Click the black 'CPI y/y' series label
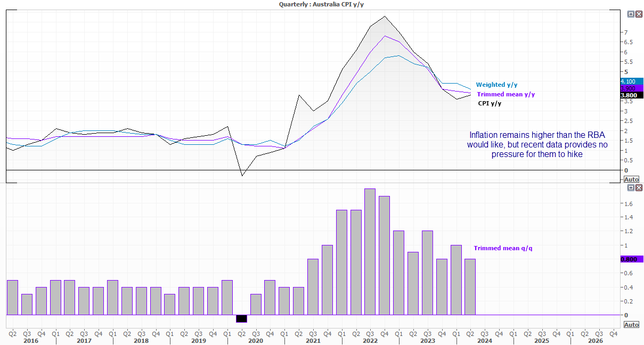The image size is (644, 345). coord(490,103)
